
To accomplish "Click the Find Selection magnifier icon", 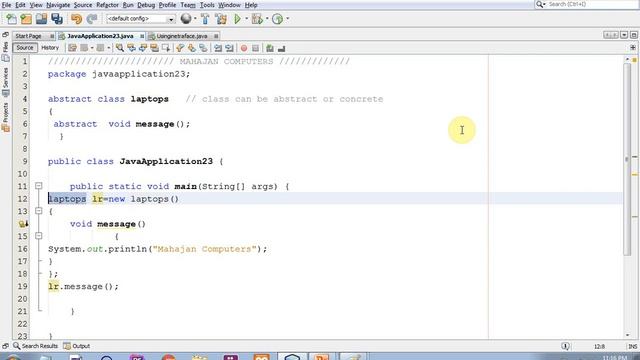I will 120,48.
